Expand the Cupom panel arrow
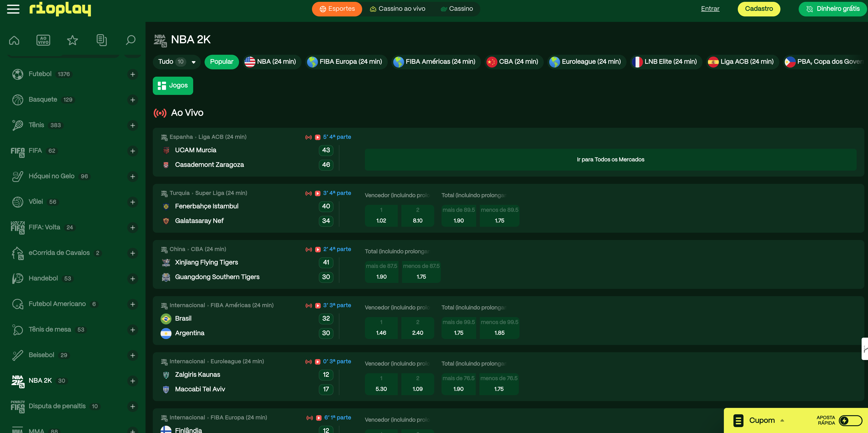The image size is (868, 433). point(782,420)
